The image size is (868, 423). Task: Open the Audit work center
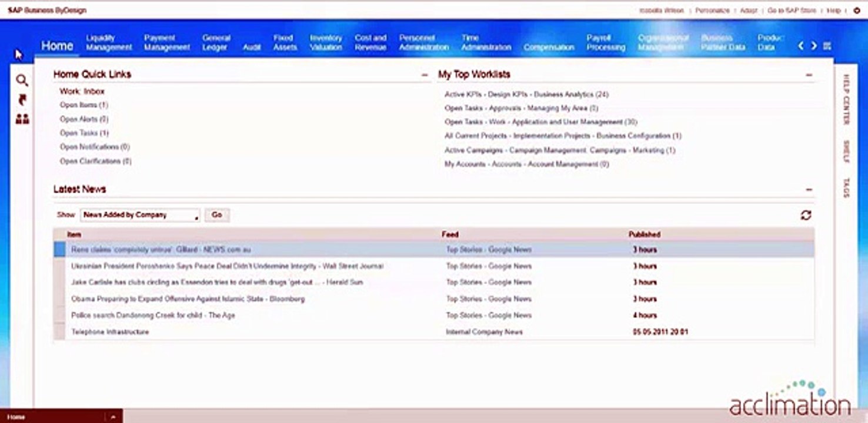pos(252,47)
